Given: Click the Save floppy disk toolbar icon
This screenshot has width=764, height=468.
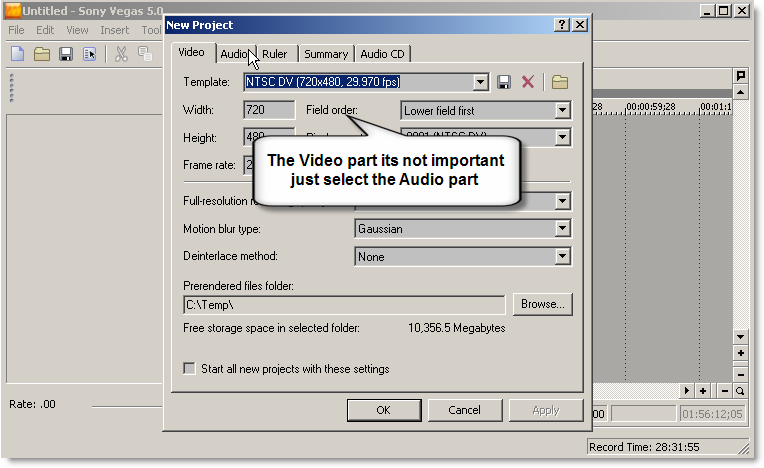Looking at the screenshot, I should [66, 54].
